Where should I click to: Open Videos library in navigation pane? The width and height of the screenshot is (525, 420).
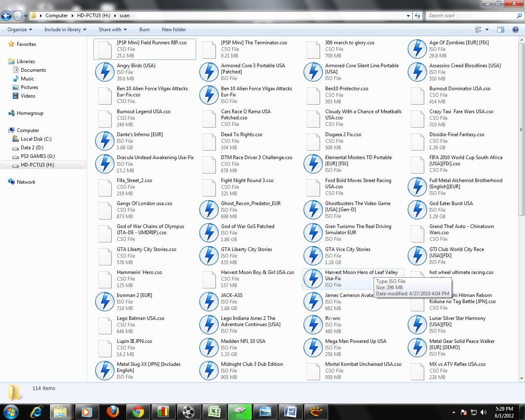click(28, 96)
